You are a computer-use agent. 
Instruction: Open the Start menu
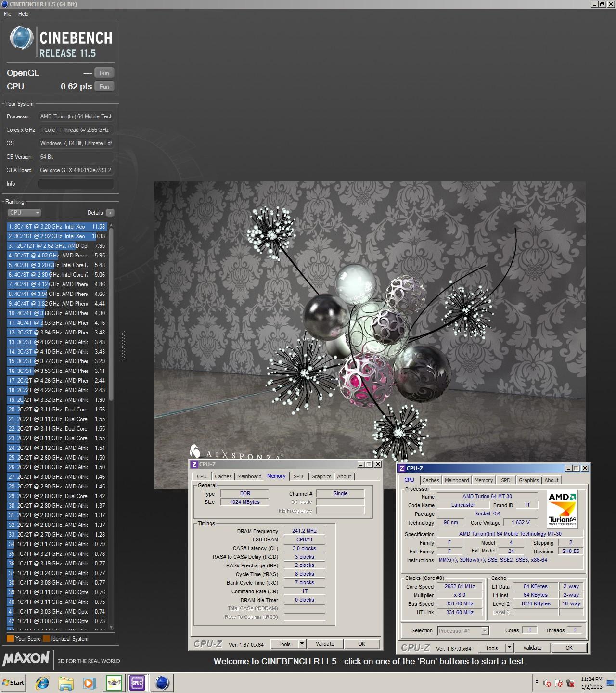[13, 682]
